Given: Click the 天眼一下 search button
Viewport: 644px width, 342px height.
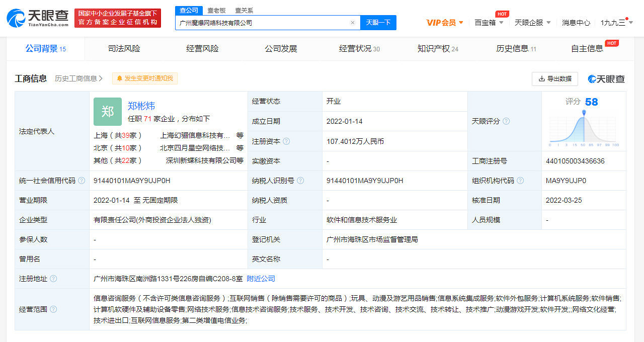Looking at the screenshot, I should (378, 23).
